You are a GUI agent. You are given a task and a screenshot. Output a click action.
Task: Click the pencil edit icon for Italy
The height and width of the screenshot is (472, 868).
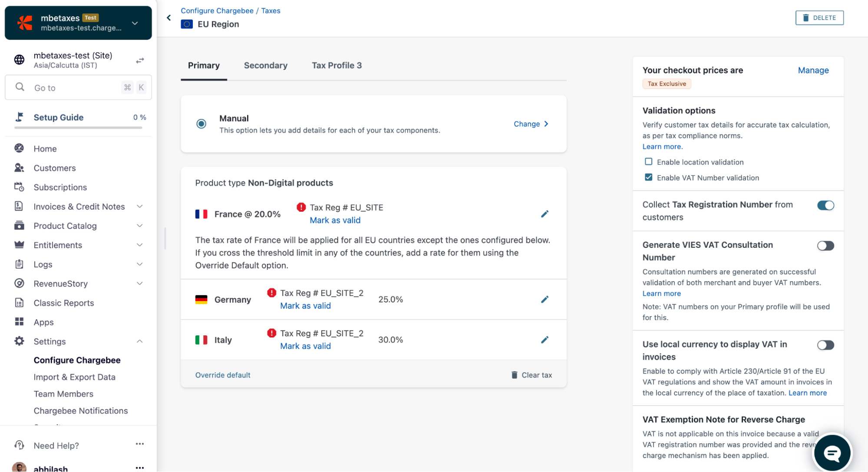tap(545, 340)
